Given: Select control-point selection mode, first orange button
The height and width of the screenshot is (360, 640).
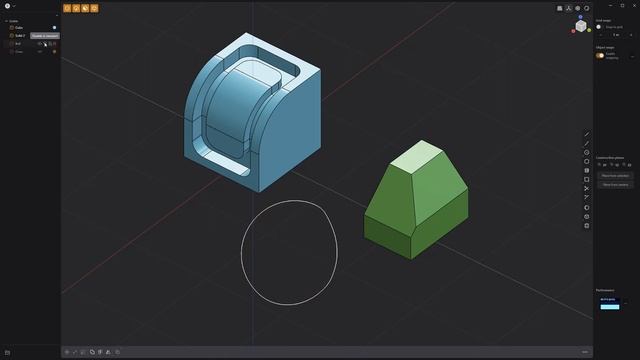Looking at the screenshot, I should pos(67,8).
